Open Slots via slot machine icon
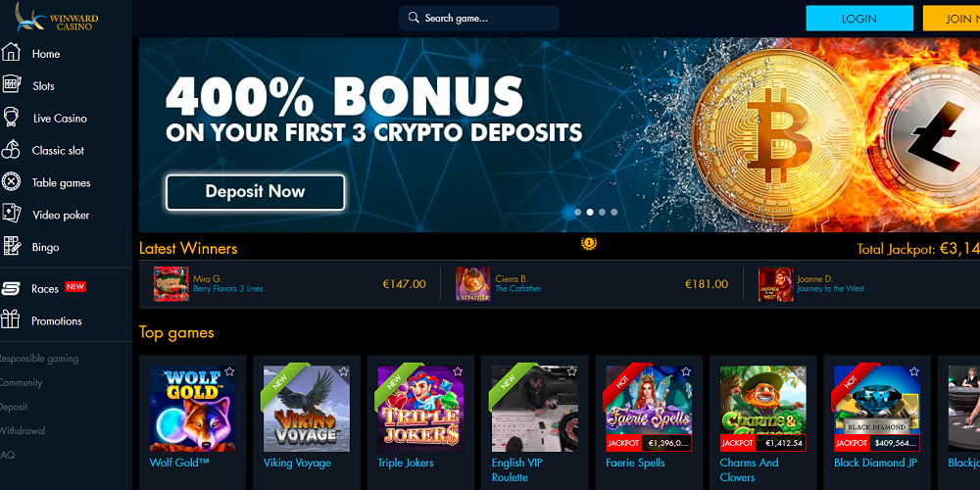 click(x=11, y=85)
